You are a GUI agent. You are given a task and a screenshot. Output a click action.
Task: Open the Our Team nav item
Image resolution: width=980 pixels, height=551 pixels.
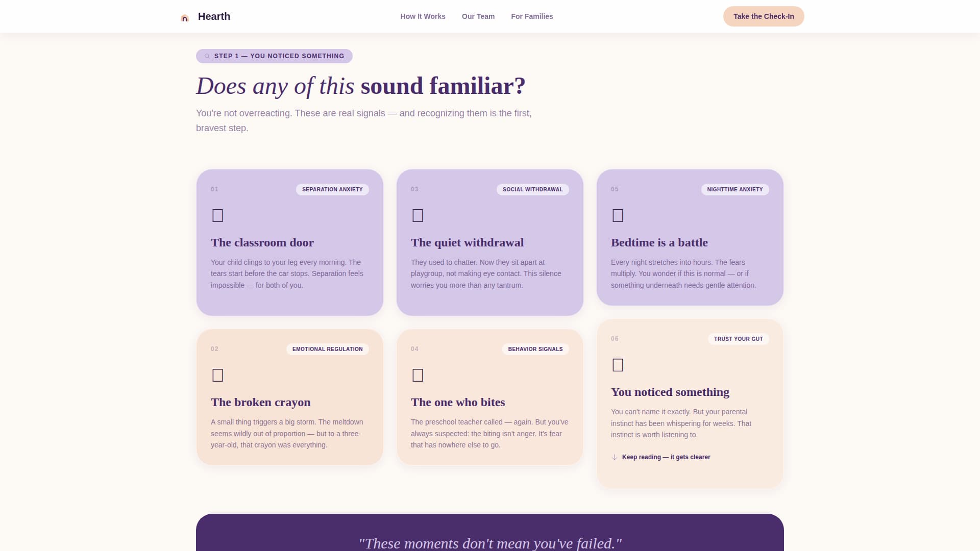(x=478, y=16)
